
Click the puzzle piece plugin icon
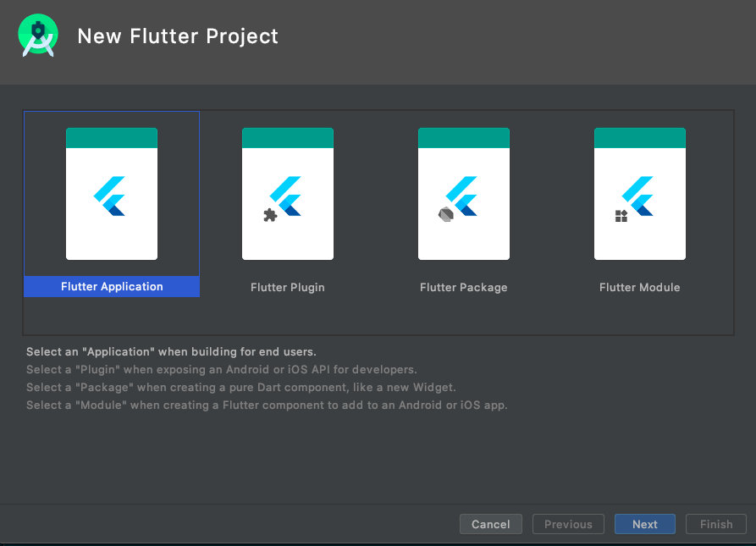[x=270, y=215]
